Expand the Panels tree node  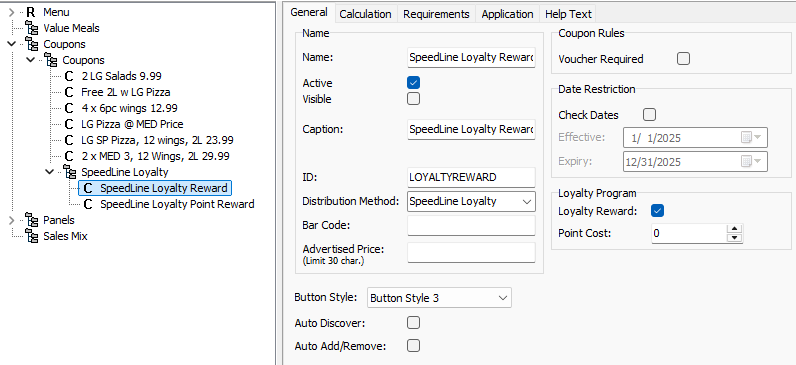click(12, 220)
